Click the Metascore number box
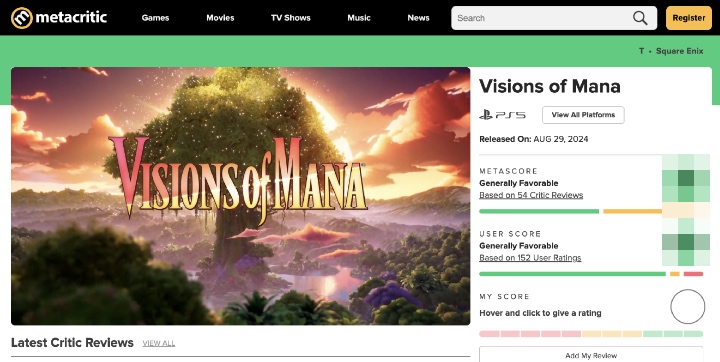Image resolution: width=720 pixels, height=362 pixels. 686,178
